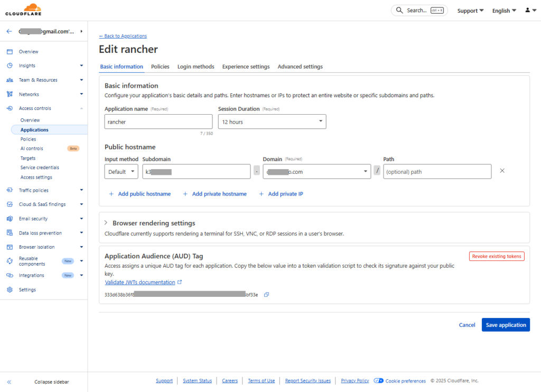Choose a domain from Domain dropdown
The height and width of the screenshot is (392, 541).
point(316,172)
